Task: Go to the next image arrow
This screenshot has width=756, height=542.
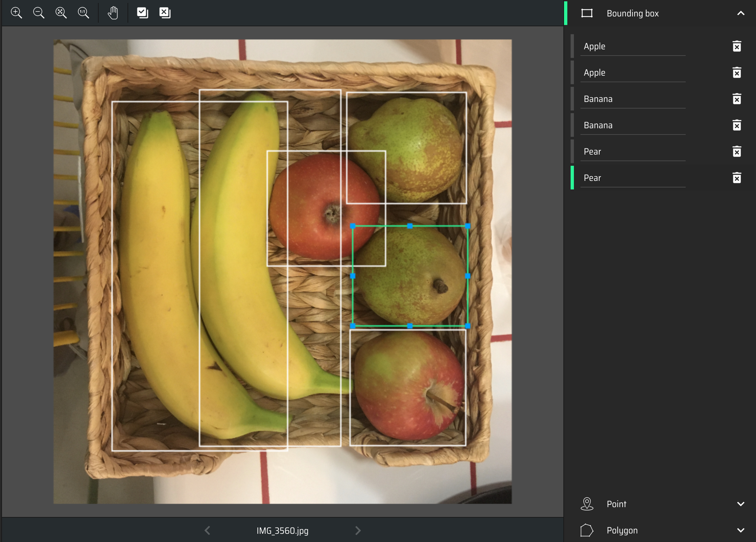Action: [358, 530]
